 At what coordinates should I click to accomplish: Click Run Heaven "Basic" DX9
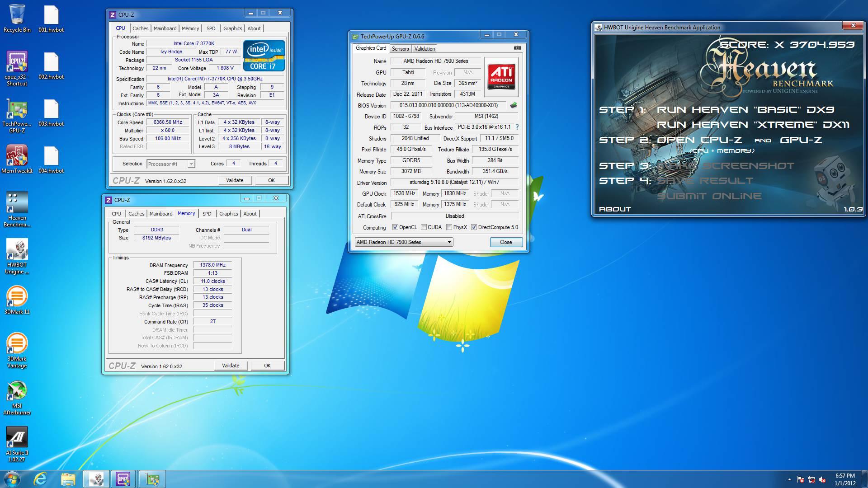745,110
